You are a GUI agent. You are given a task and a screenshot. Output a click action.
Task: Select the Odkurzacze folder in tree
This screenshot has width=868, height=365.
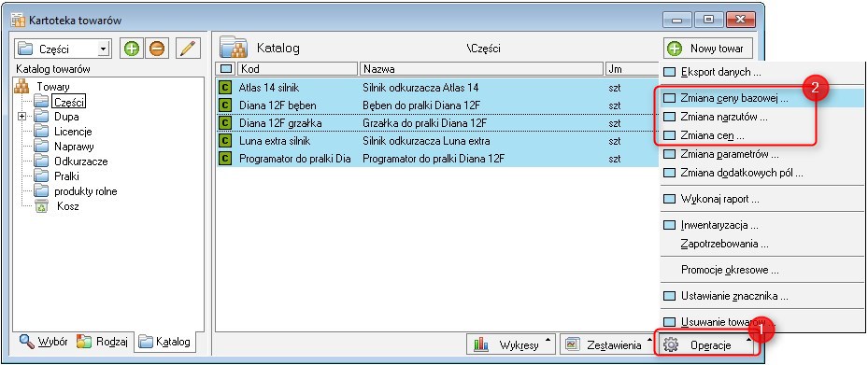[81, 161]
